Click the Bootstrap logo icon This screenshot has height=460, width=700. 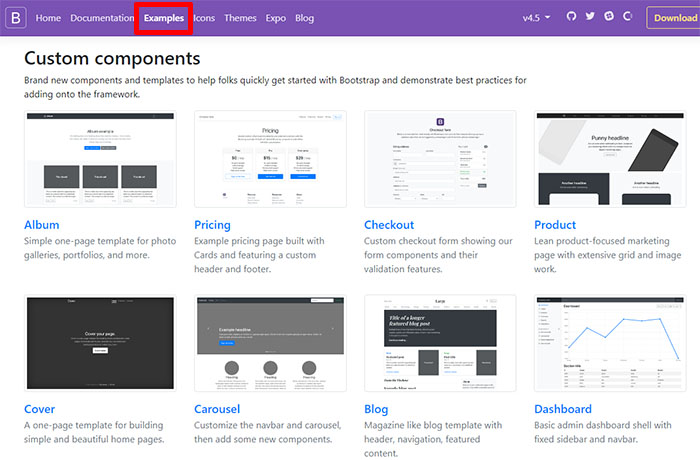coord(16,18)
